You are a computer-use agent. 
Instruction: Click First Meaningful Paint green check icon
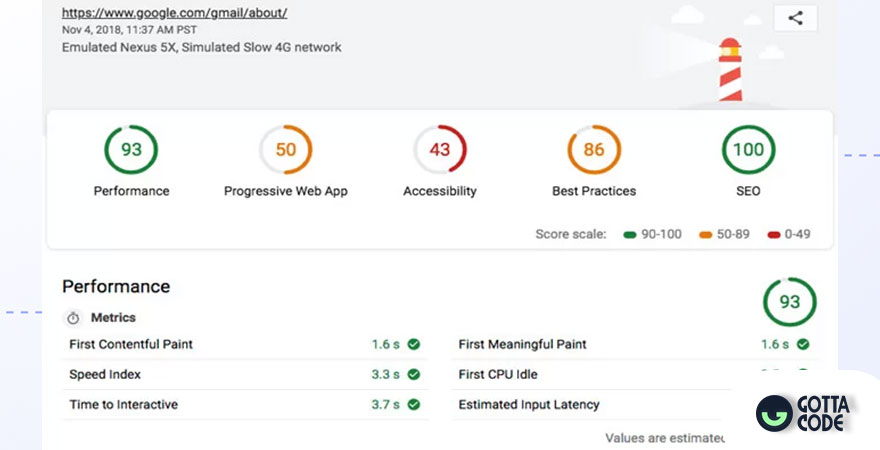coord(803,345)
